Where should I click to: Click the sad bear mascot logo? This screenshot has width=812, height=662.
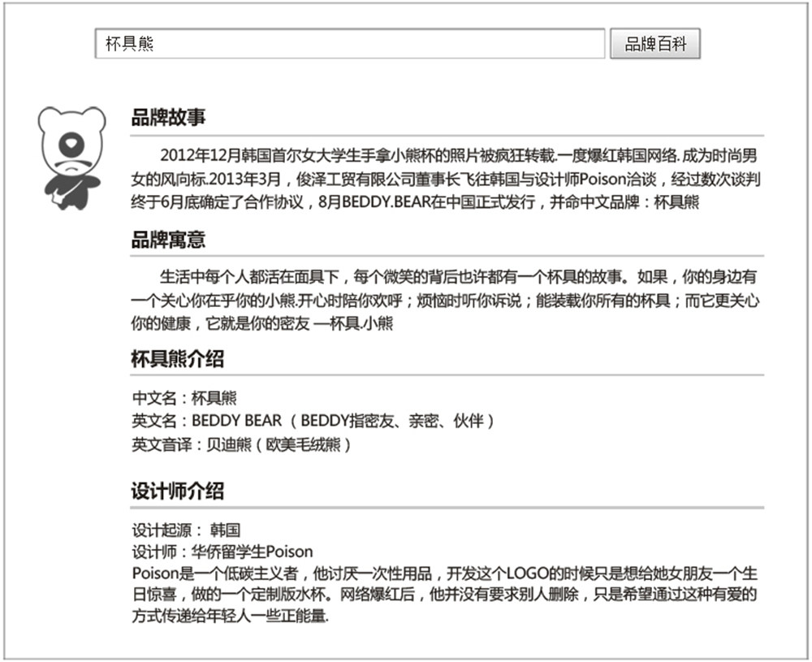(71, 158)
